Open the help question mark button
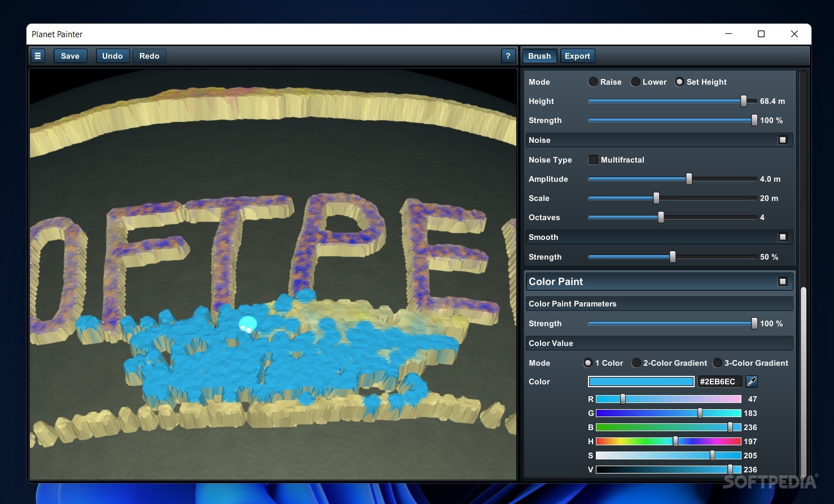Screen dimensions: 834x504 [x=508, y=56]
